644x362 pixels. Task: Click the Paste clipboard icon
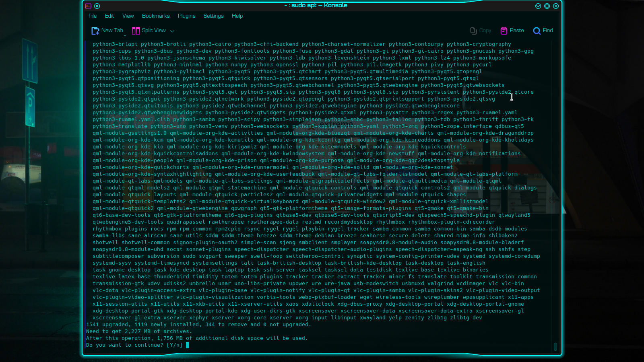pyautogui.click(x=504, y=31)
